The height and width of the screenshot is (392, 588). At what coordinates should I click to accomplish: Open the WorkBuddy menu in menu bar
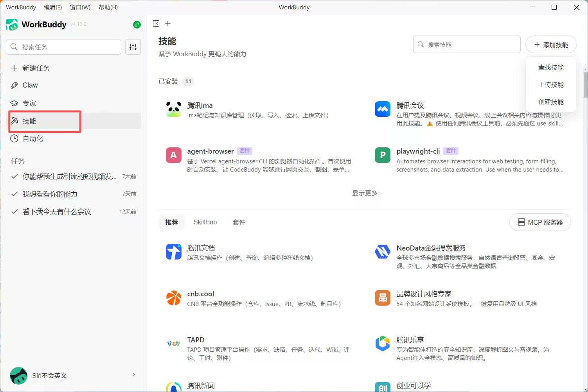coord(21,7)
